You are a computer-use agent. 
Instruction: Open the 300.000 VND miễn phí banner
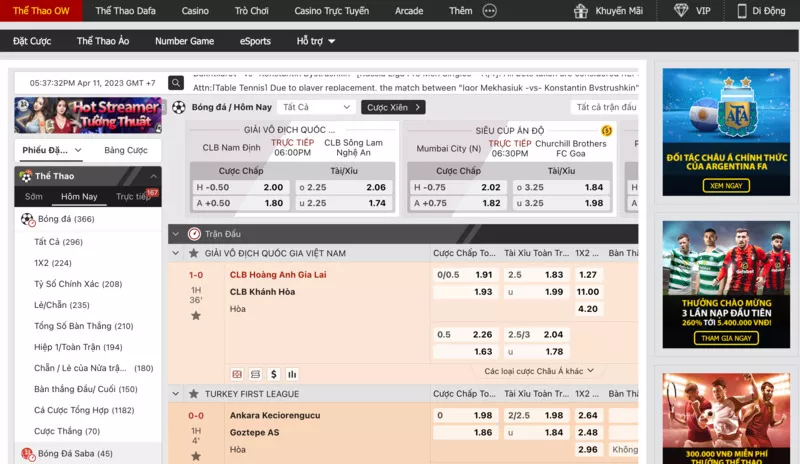(726, 419)
